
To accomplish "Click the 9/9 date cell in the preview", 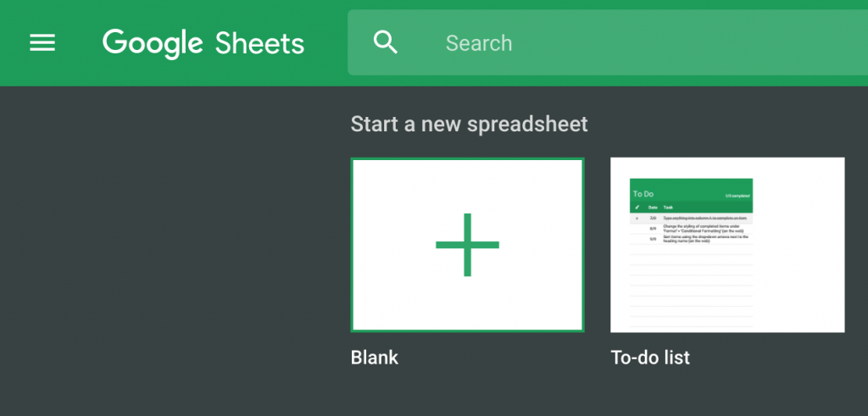I will pyautogui.click(x=653, y=239).
